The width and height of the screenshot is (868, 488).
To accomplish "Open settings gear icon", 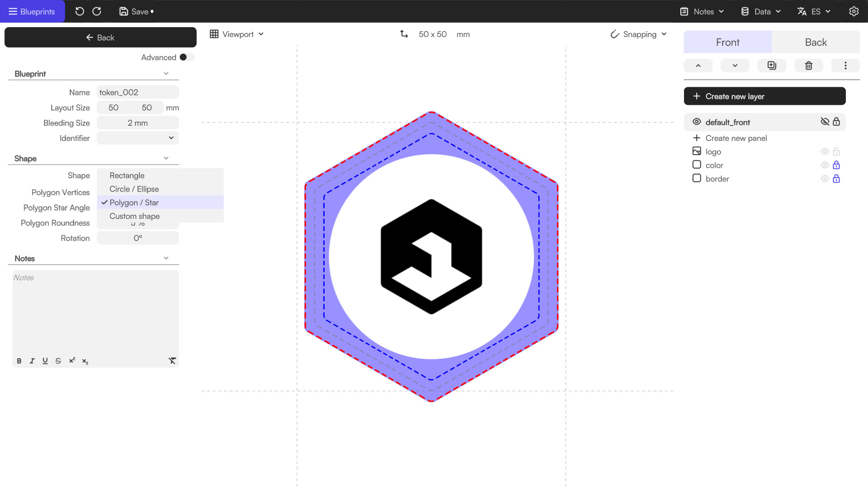I will pos(854,11).
